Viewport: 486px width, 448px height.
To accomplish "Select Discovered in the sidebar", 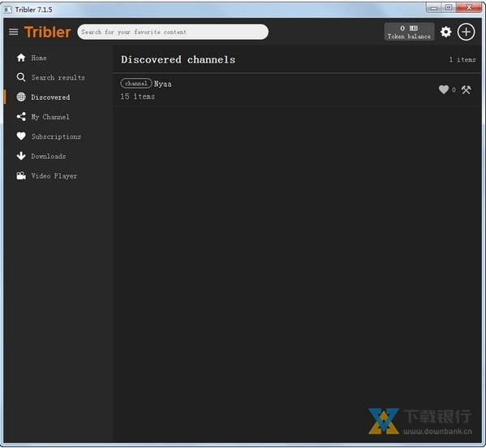I will (x=50, y=97).
